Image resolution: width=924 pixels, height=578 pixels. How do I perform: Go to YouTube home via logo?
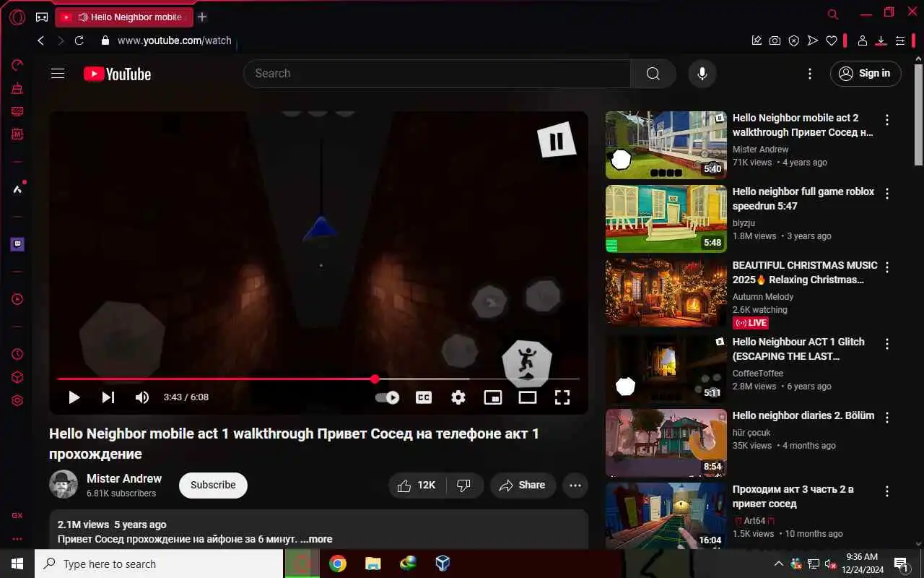click(x=117, y=74)
